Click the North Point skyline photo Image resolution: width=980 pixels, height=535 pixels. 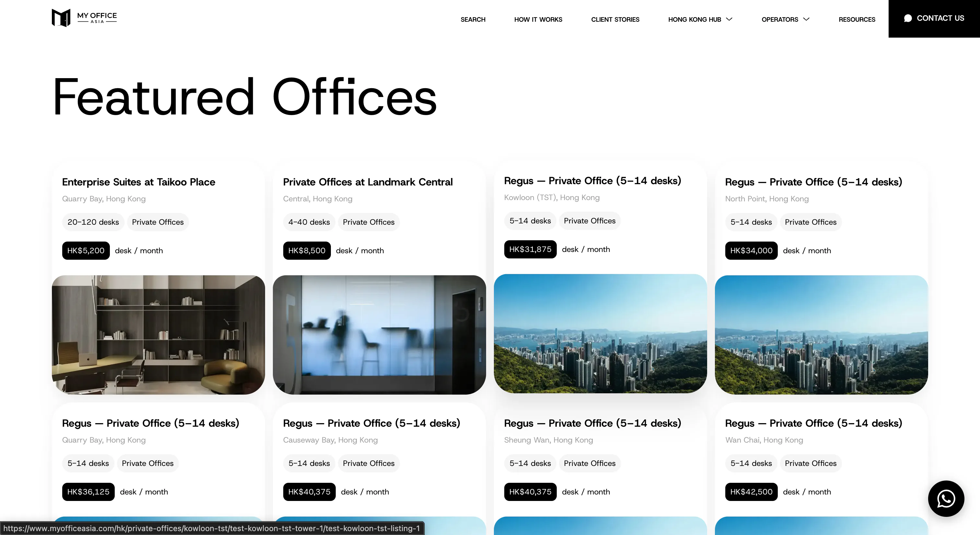[821, 335]
